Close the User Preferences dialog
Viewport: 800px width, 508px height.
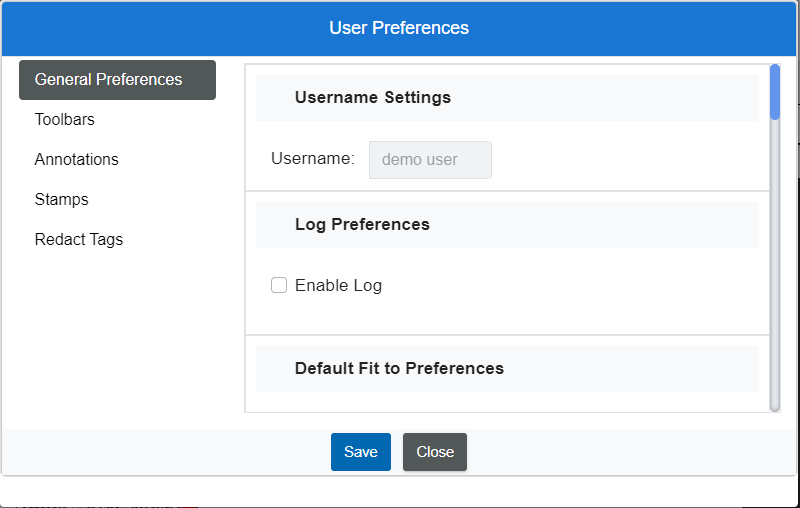point(435,452)
